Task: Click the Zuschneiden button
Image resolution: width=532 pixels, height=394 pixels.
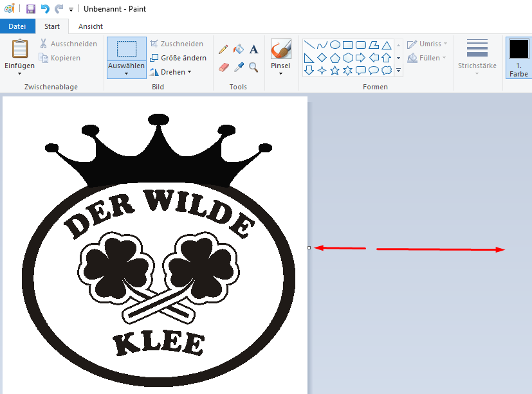Action: (177, 44)
